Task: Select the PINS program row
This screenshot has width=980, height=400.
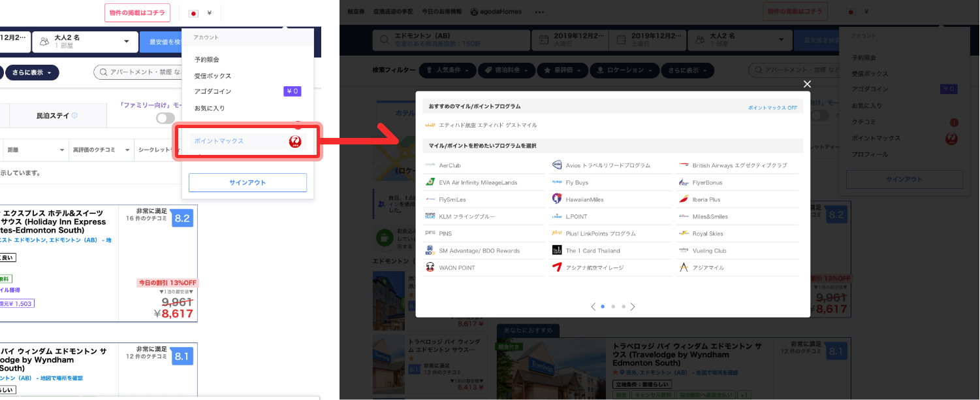Action: pyautogui.click(x=484, y=233)
